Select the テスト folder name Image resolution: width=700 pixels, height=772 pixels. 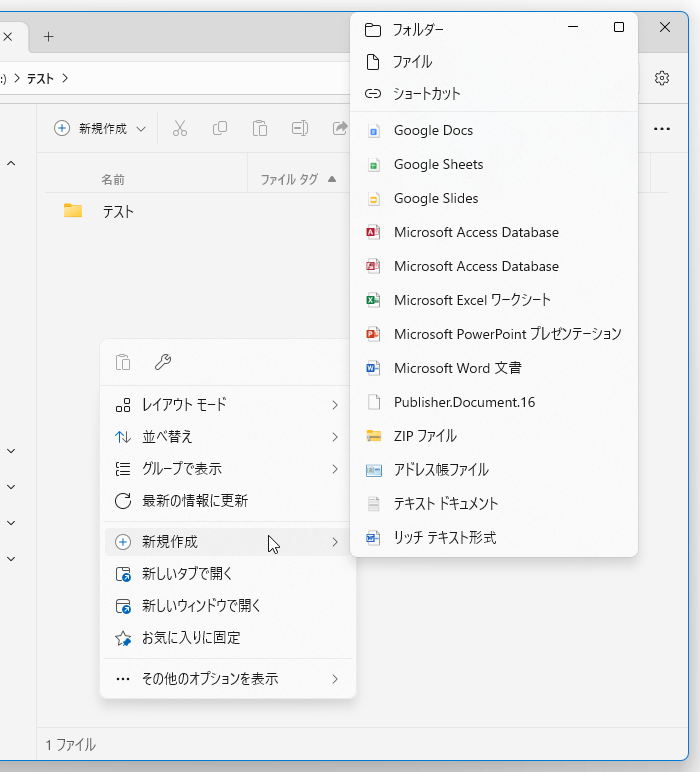coord(118,212)
